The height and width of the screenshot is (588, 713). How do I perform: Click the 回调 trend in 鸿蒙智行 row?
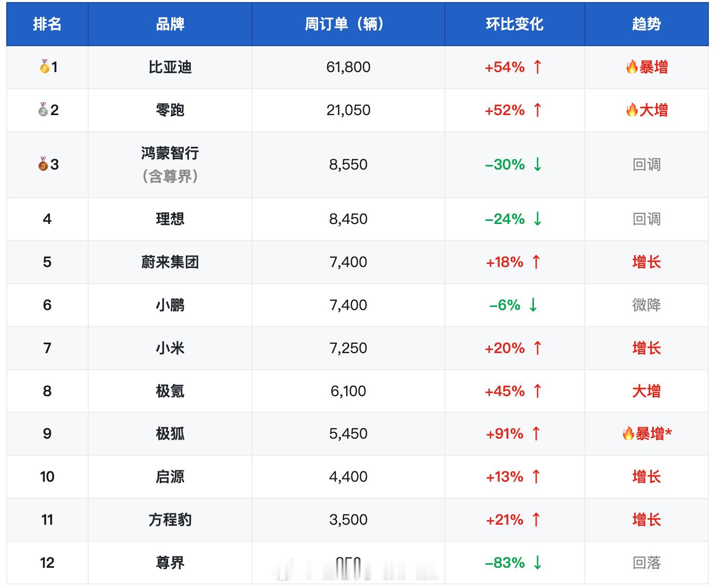pyautogui.click(x=647, y=164)
